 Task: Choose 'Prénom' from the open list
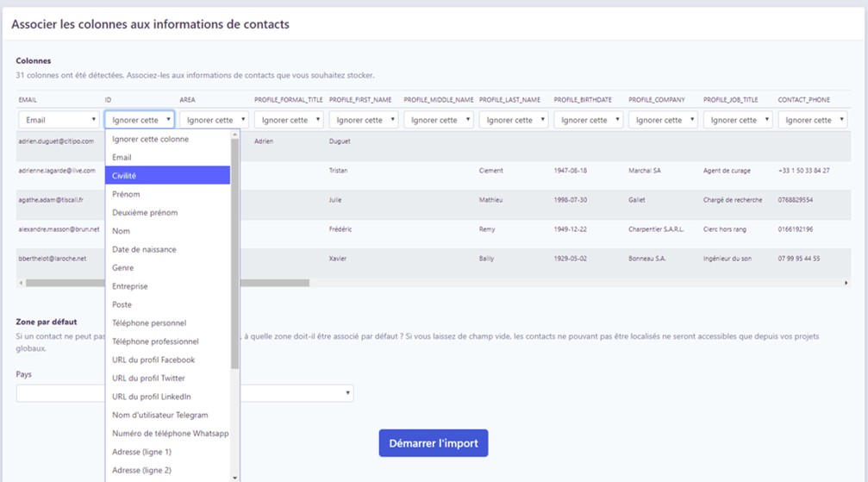[168, 194]
